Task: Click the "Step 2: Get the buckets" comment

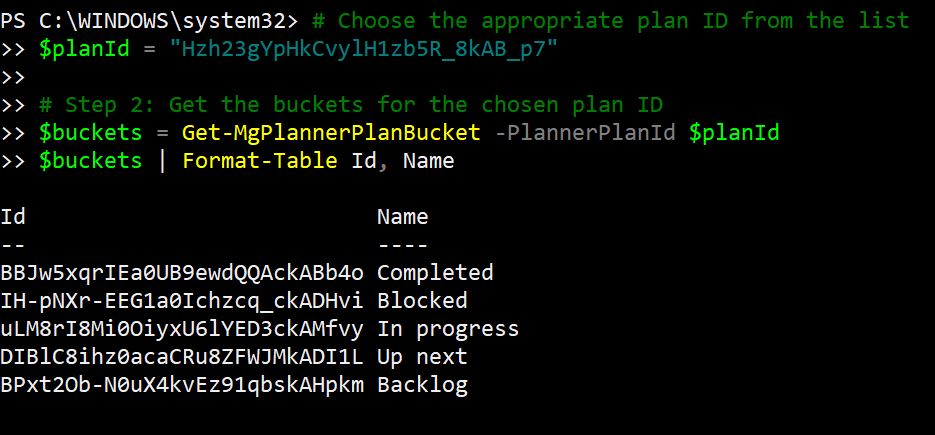Action: coord(351,104)
